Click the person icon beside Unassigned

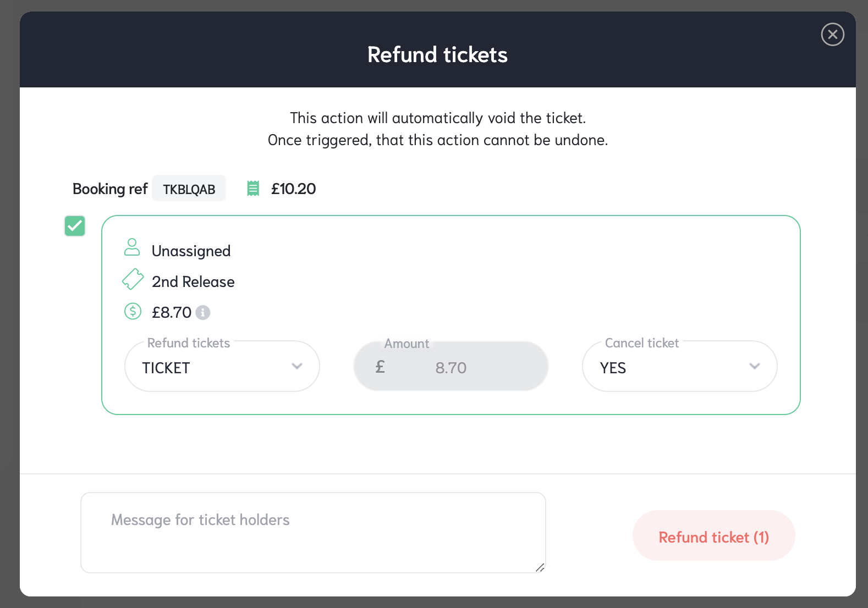(132, 248)
